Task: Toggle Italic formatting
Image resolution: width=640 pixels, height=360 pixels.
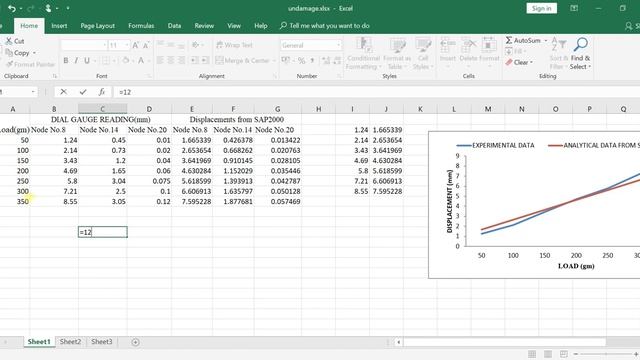Action: [x=76, y=60]
